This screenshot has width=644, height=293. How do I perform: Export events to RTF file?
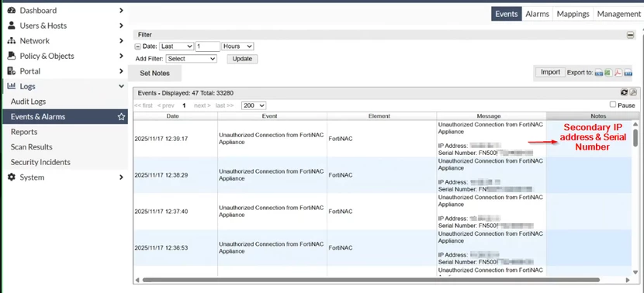pyautogui.click(x=628, y=73)
